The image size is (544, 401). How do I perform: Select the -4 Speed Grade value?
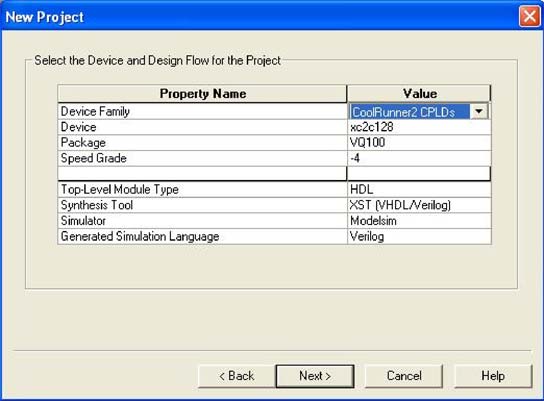[419, 158]
